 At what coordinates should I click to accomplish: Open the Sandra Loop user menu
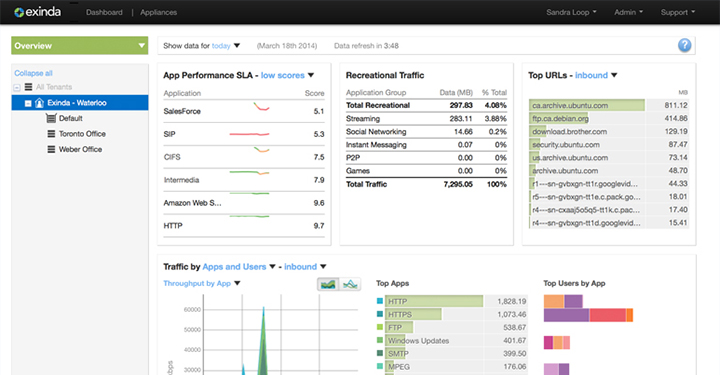(x=571, y=12)
